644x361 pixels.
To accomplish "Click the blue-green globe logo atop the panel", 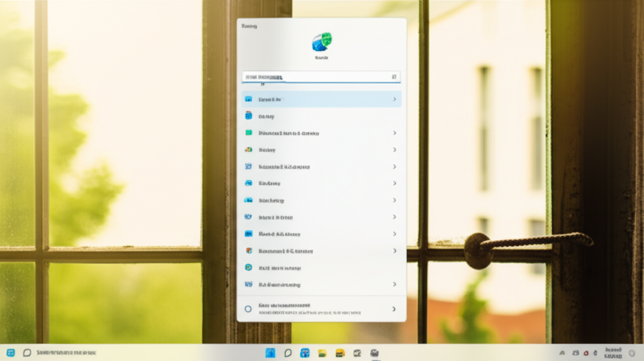I will pos(321,42).
